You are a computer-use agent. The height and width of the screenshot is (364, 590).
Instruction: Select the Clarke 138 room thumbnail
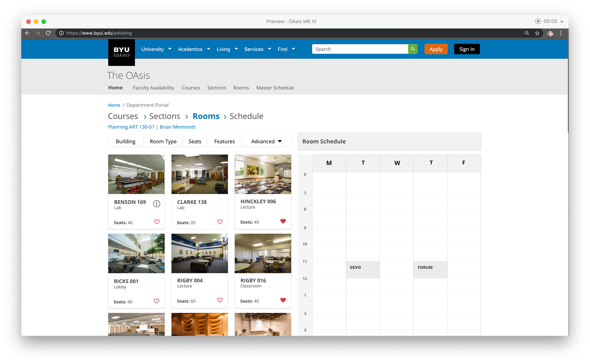[x=199, y=174]
